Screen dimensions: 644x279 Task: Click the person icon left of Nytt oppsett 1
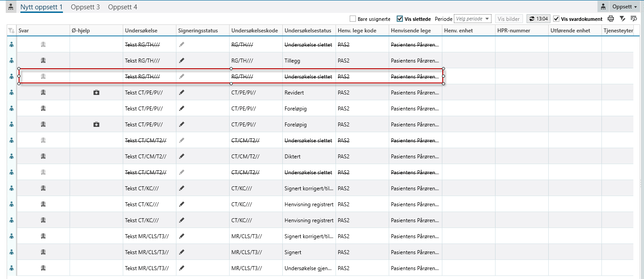[11, 7]
